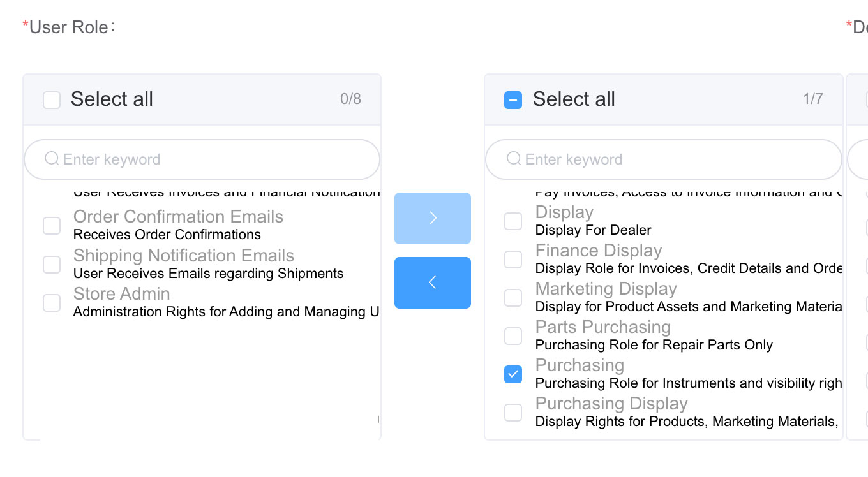Click the Select all label in left panel
The height and width of the screenshot is (477, 868).
click(112, 99)
